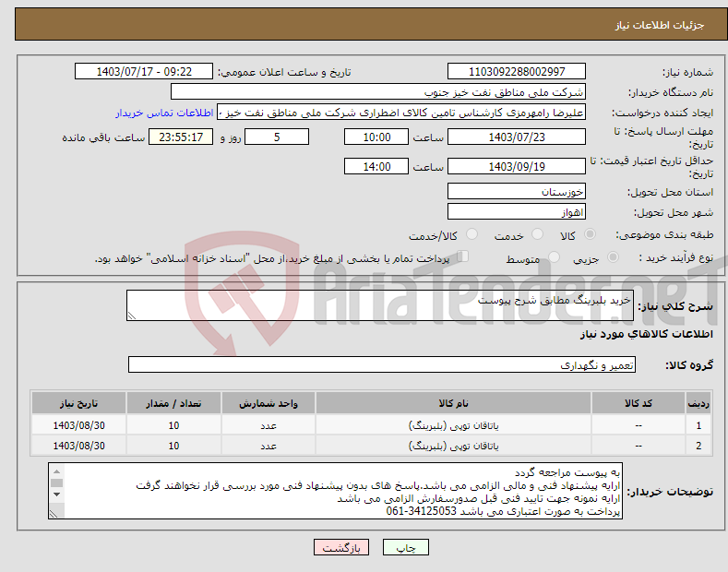This screenshot has height=572, width=728.
Task: Select the کالا radio button
Action: click(590, 234)
